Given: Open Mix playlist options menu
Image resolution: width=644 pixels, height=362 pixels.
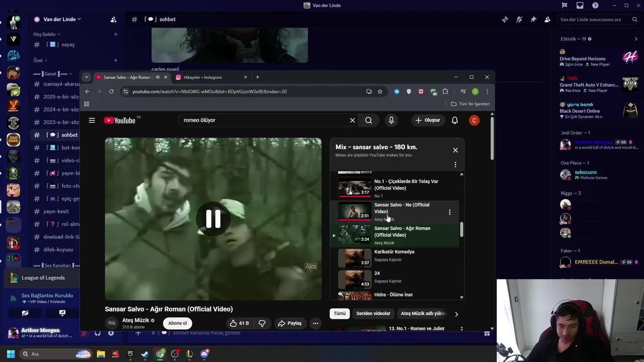Looking at the screenshot, I should point(455,164).
